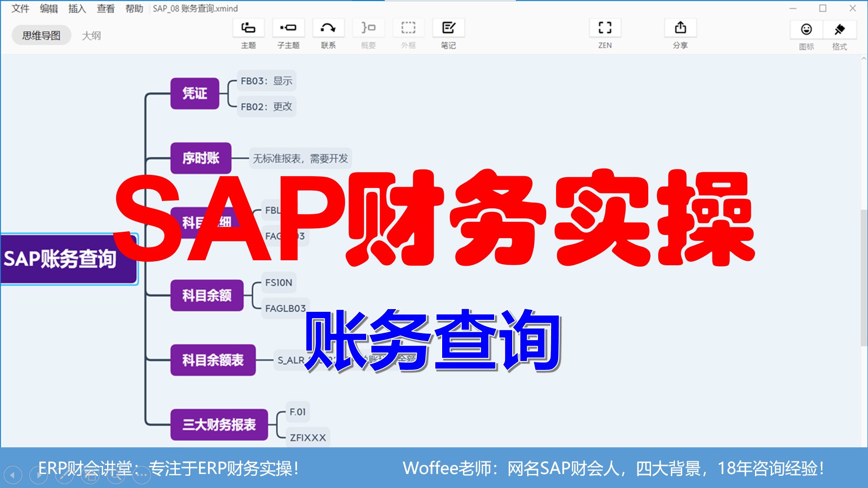Select the central topic SAP账务查询

click(69, 259)
